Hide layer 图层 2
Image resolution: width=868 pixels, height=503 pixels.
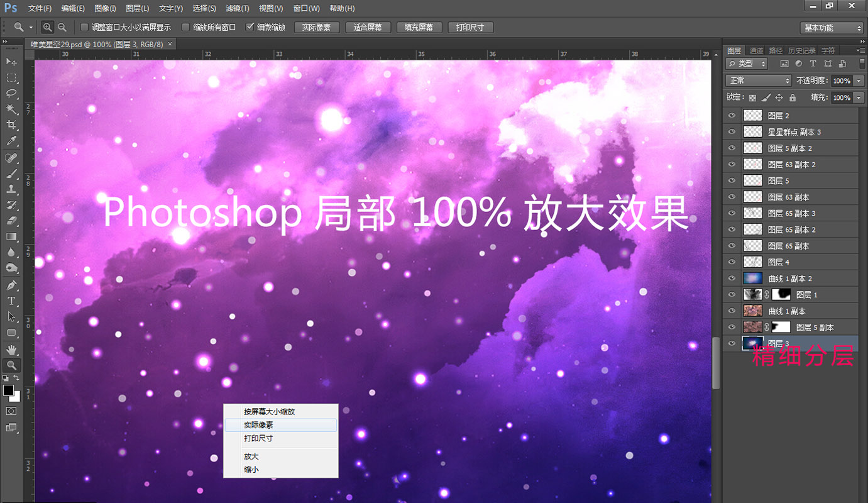coord(731,116)
